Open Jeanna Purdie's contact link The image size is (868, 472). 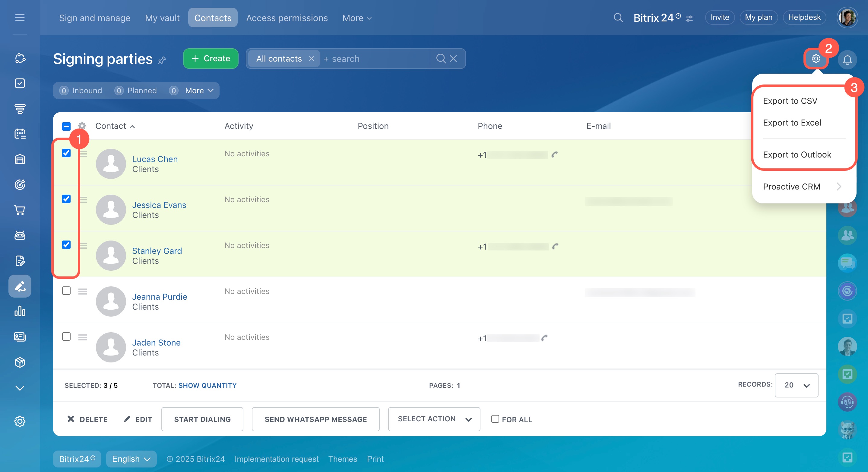pos(159,297)
